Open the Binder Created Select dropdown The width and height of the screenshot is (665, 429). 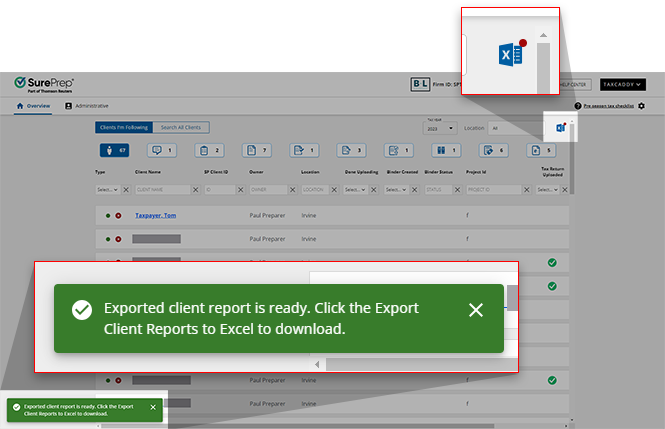tap(396, 189)
